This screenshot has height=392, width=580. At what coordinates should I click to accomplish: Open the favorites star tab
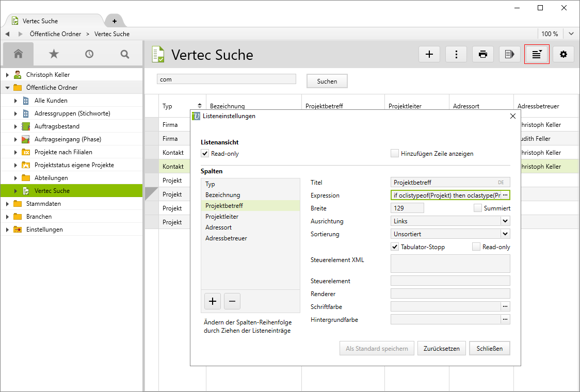click(x=54, y=54)
